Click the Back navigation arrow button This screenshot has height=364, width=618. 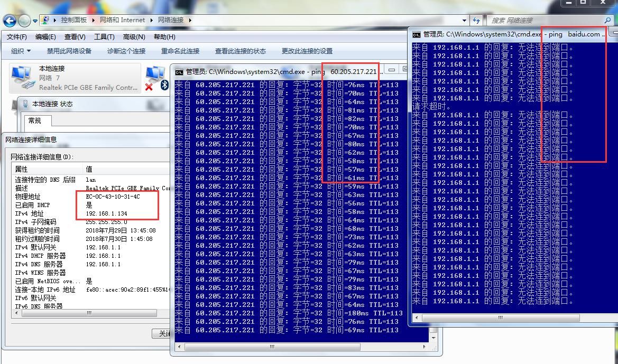[x=10, y=21]
